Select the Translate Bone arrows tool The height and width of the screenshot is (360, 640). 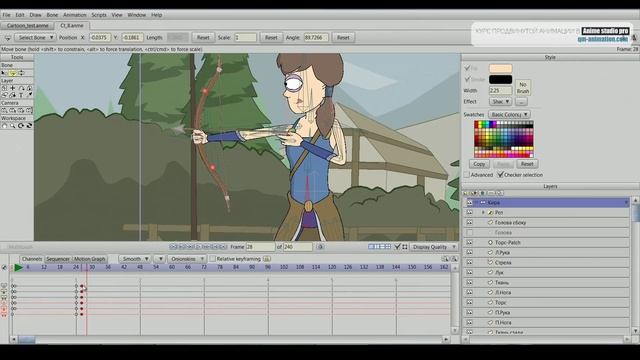pos(21,73)
